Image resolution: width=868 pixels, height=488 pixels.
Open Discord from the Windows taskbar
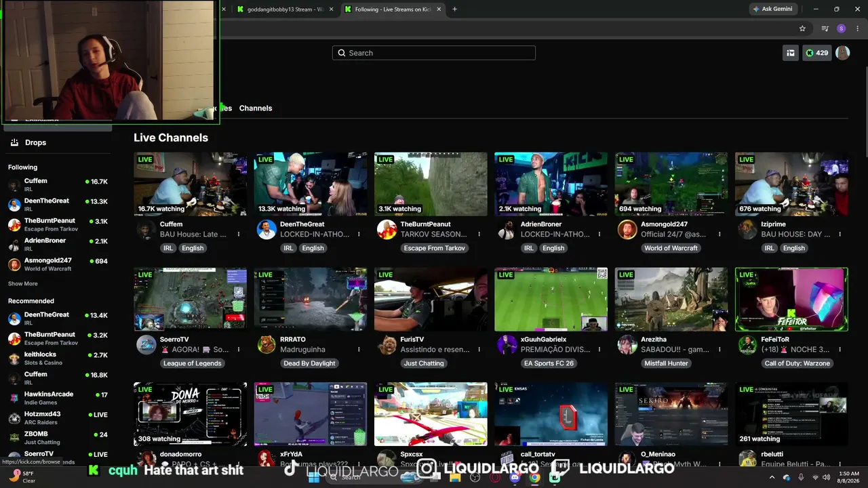(515, 477)
